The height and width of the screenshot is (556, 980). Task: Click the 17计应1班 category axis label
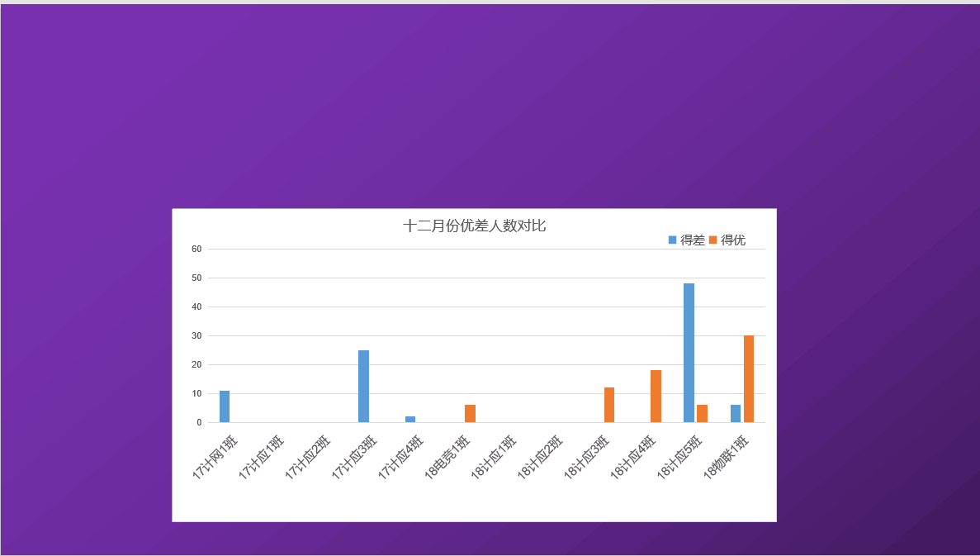click(263, 455)
